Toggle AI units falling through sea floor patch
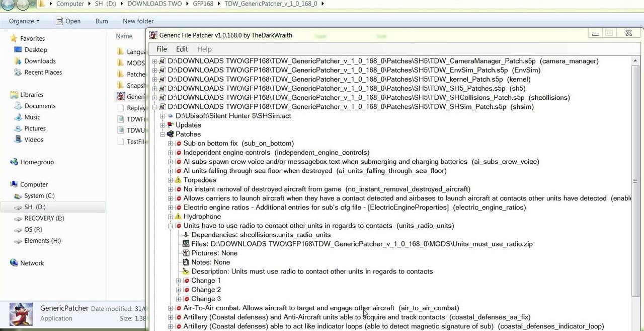644x331 pixels. click(178, 171)
